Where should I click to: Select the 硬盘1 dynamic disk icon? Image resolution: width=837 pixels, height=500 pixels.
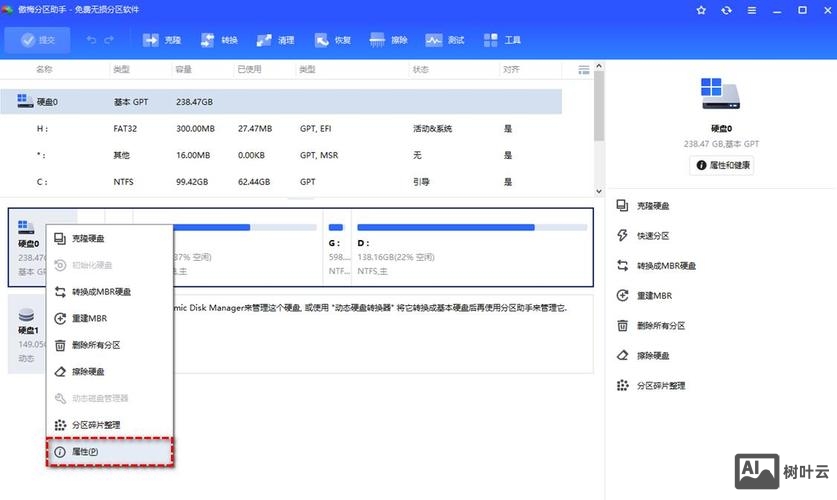click(26, 315)
